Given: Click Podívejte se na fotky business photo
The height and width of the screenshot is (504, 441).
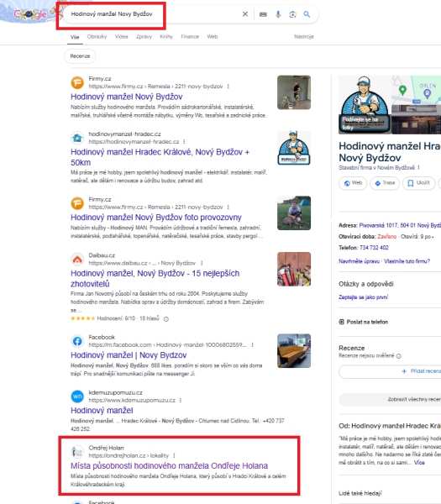Looking at the screenshot, I should pos(365,105).
